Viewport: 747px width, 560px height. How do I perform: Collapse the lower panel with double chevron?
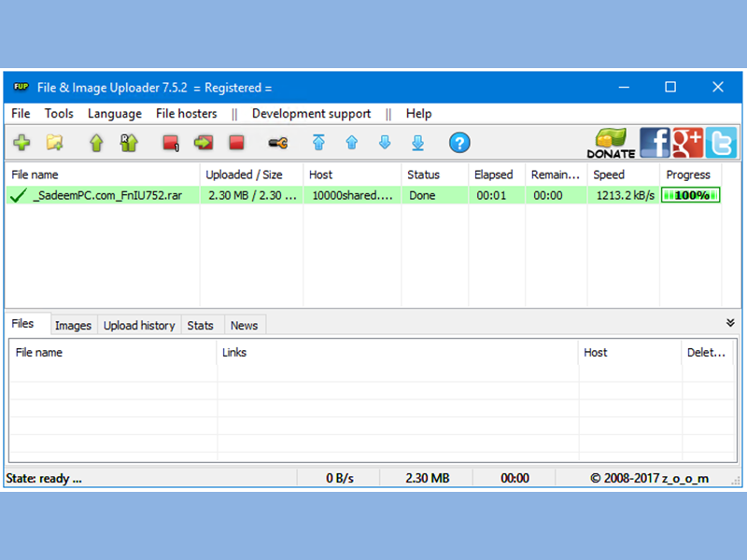click(730, 323)
